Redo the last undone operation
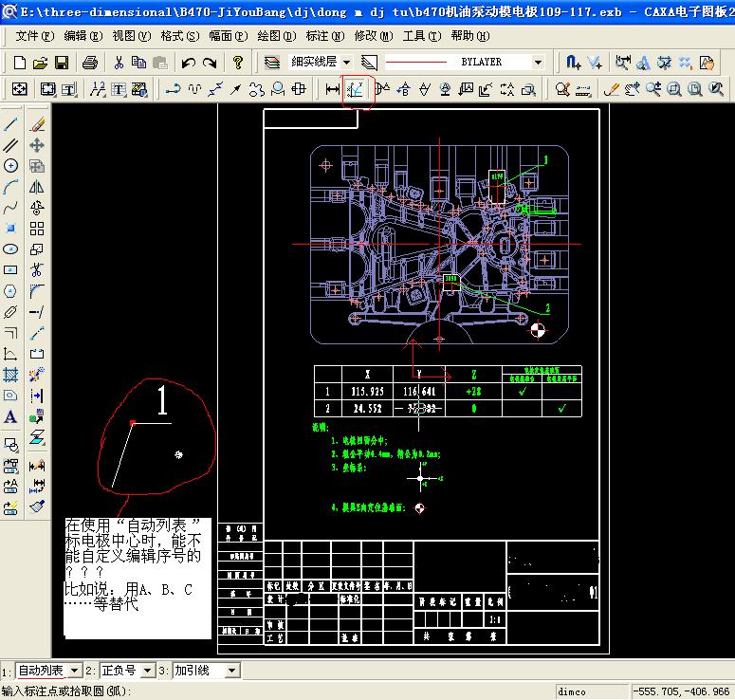This screenshot has height=700, width=735. click(x=210, y=63)
